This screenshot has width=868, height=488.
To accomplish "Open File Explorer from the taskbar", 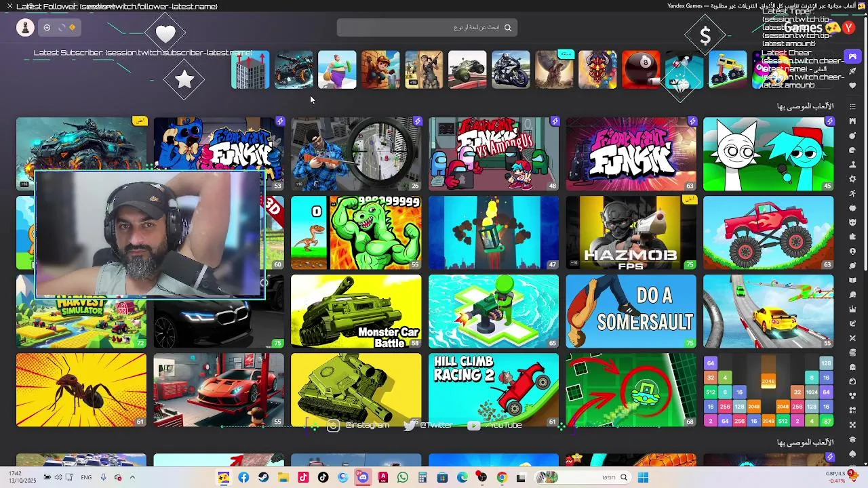I will (x=283, y=478).
